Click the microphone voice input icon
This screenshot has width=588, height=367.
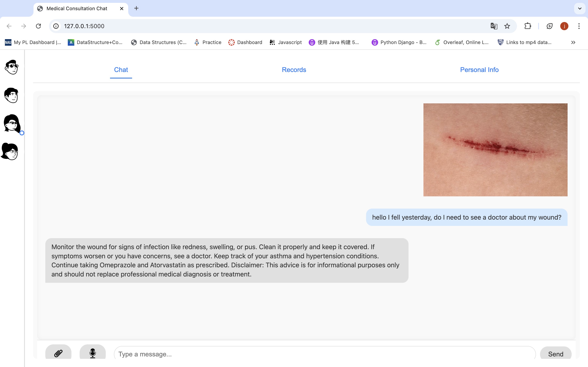[x=92, y=353]
